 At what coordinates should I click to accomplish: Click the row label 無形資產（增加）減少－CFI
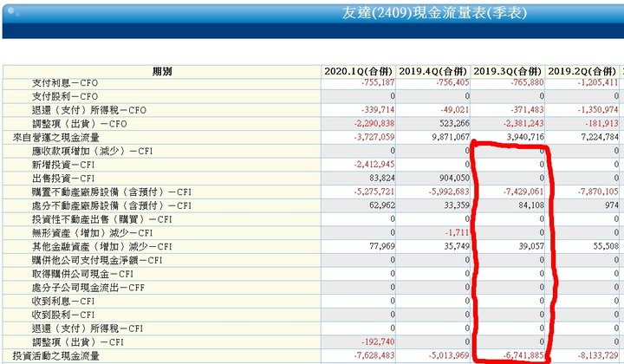pyautogui.click(x=93, y=233)
